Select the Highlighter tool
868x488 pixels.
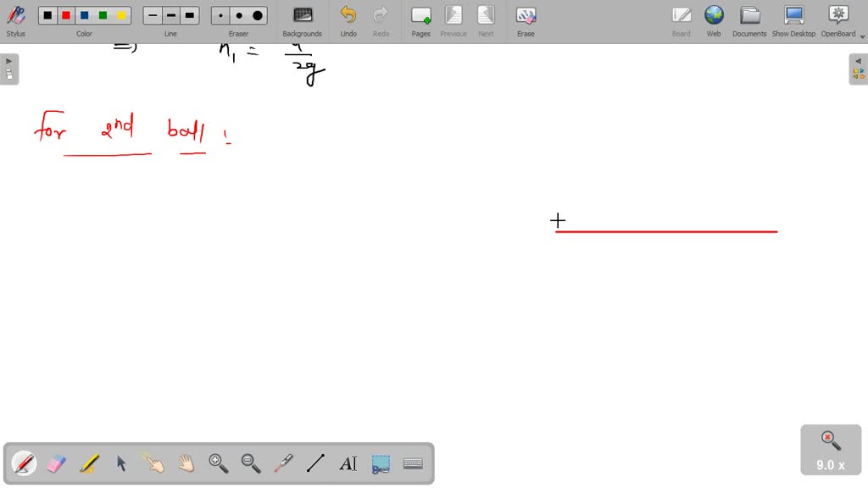[x=89, y=463]
